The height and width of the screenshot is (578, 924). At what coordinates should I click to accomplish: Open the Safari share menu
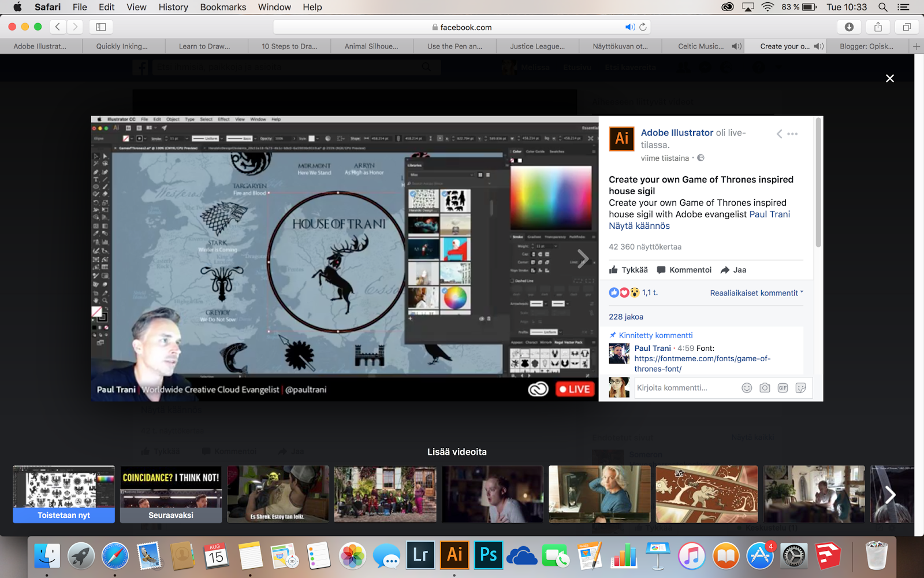point(878,27)
